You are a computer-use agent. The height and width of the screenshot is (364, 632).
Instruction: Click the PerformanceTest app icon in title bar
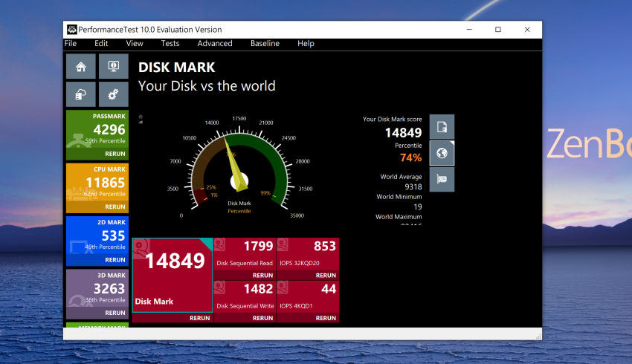pos(71,30)
